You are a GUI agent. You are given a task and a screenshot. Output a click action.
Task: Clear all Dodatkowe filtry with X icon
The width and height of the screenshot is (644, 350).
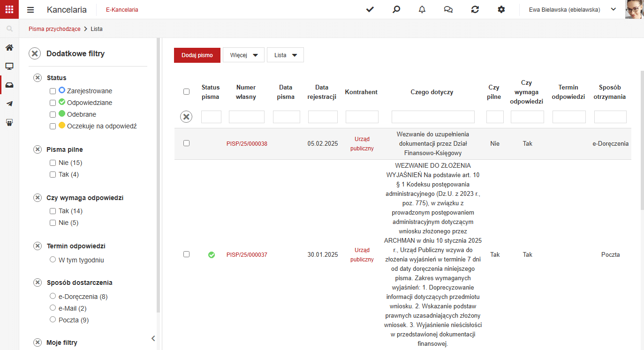tap(35, 53)
